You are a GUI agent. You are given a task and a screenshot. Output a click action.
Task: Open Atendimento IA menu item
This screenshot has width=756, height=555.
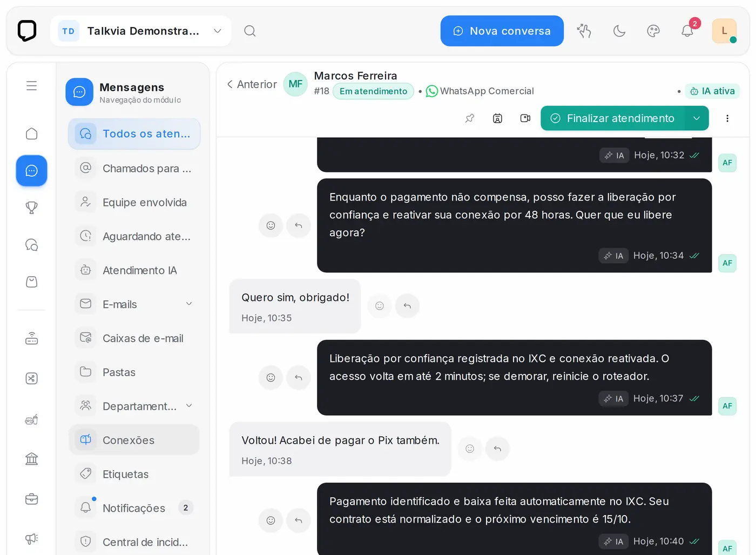(134, 270)
